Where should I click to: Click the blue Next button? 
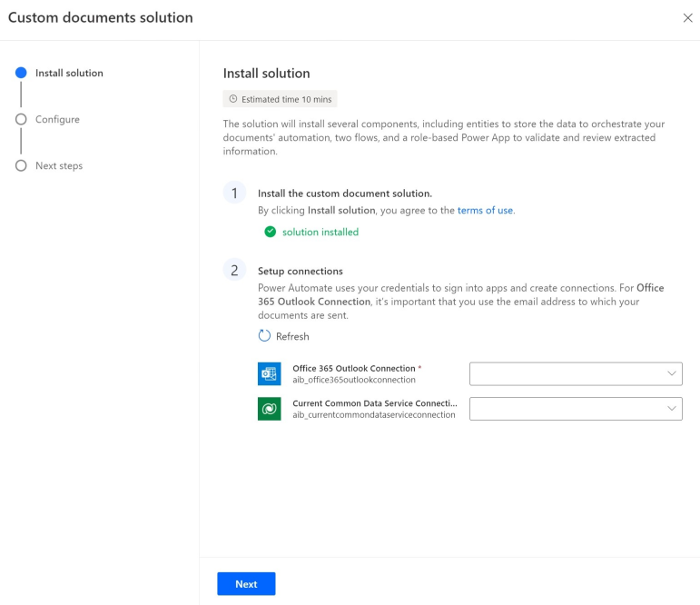(x=246, y=583)
